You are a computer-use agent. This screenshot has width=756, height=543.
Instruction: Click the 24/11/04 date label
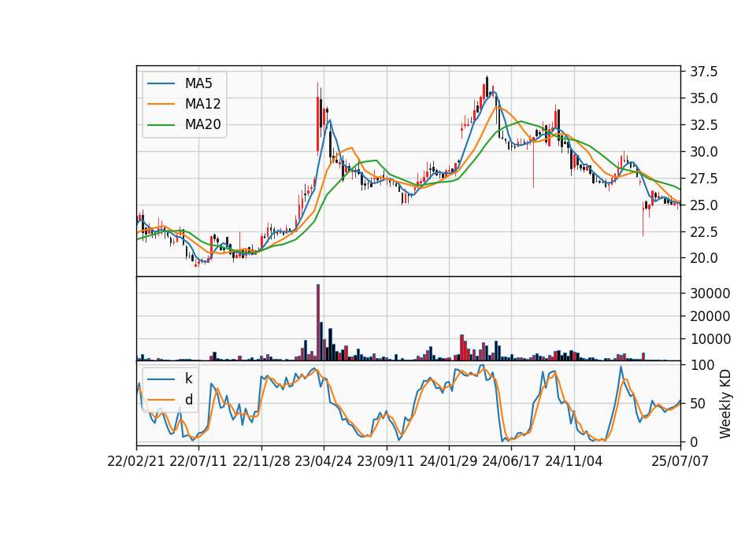(x=573, y=461)
